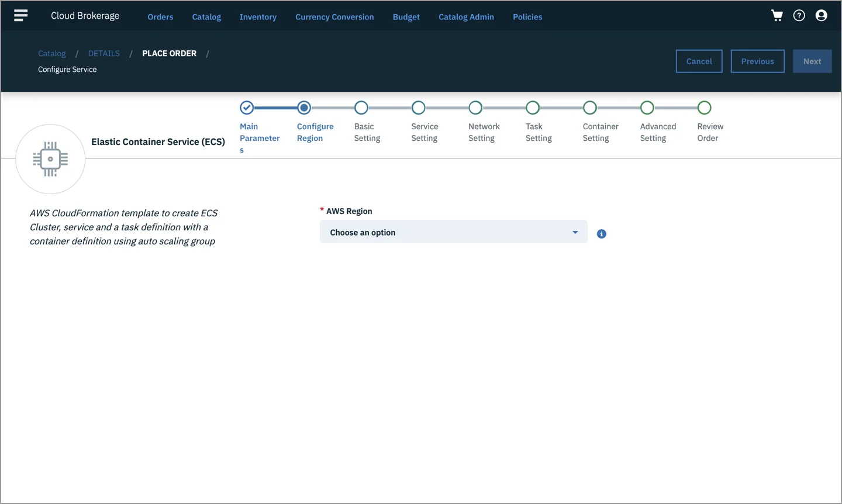Go to Orders menu
The width and height of the screenshot is (842, 504).
(x=160, y=17)
